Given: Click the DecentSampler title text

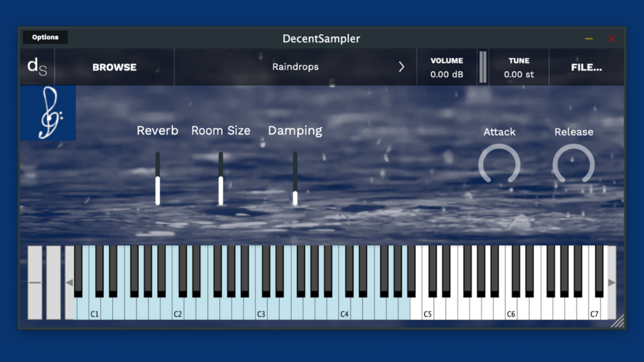Looking at the screenshot, I should (x=321, y=38).
